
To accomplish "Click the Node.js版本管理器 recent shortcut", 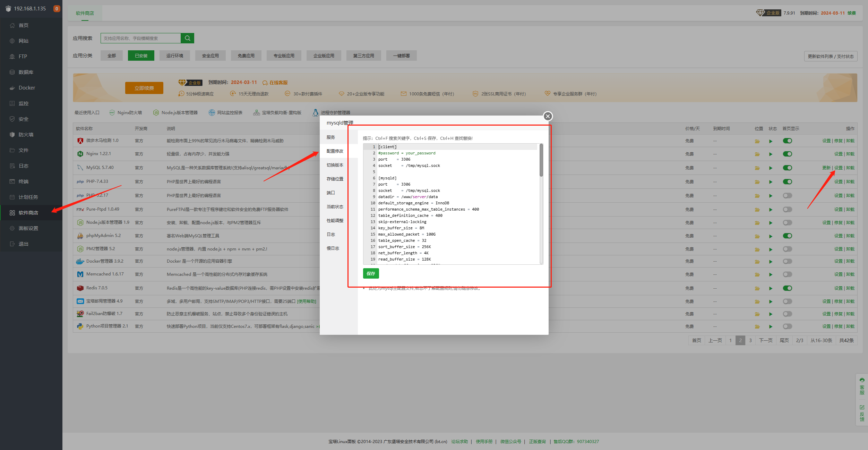I will click(175, 113).
